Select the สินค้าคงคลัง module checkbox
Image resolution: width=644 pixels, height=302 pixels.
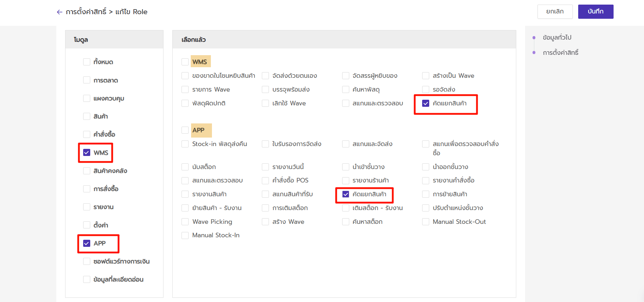tap(87, 171)
